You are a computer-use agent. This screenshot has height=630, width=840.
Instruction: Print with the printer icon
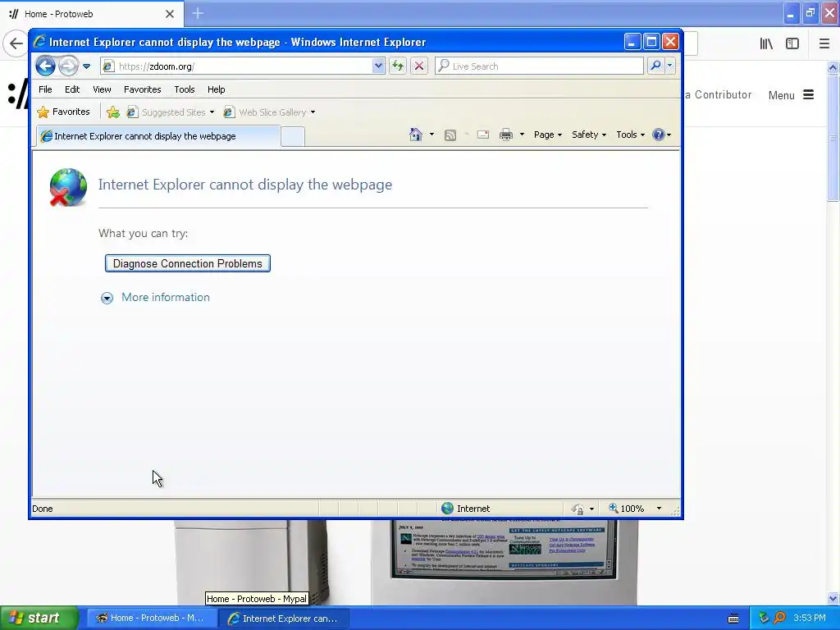505,135
